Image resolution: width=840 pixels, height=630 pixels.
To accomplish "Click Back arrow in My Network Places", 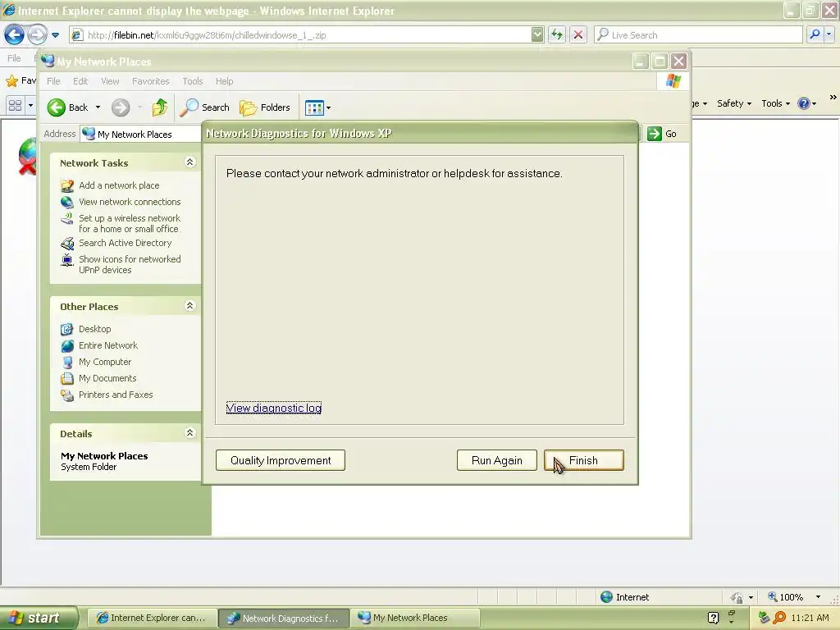I will pos(67,107).
